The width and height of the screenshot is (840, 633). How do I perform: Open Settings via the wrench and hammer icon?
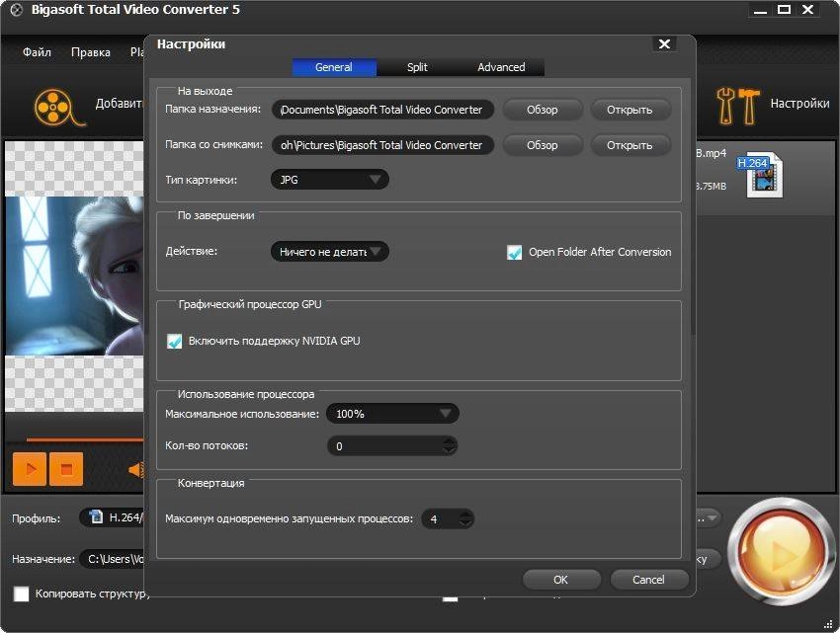738,106
